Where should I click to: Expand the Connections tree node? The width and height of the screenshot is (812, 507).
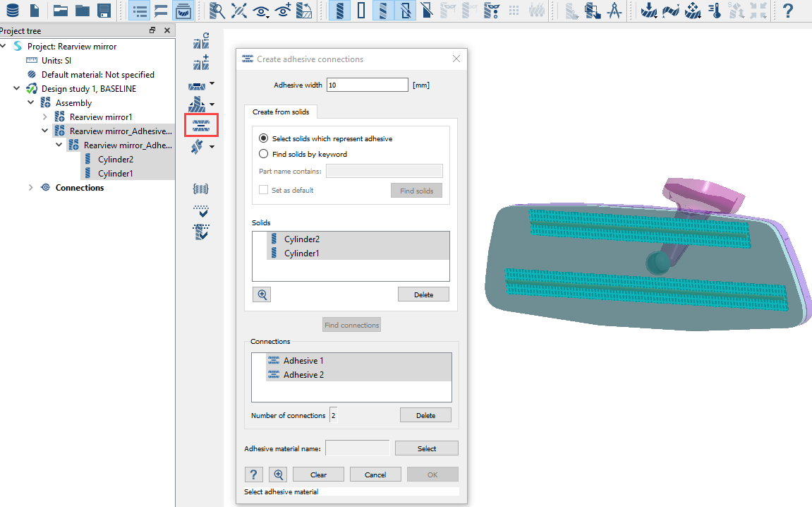30,188
